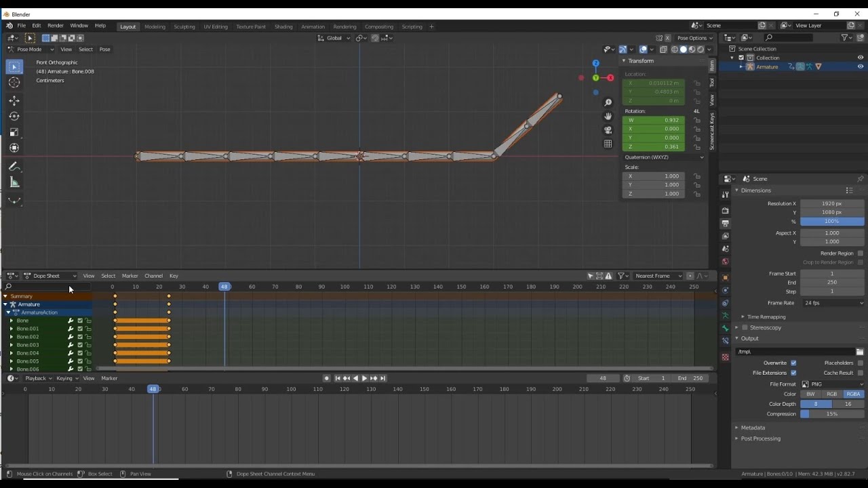Select the Scale tool
This screenshot has width=868, height=488.
click(x=14, y=132)
